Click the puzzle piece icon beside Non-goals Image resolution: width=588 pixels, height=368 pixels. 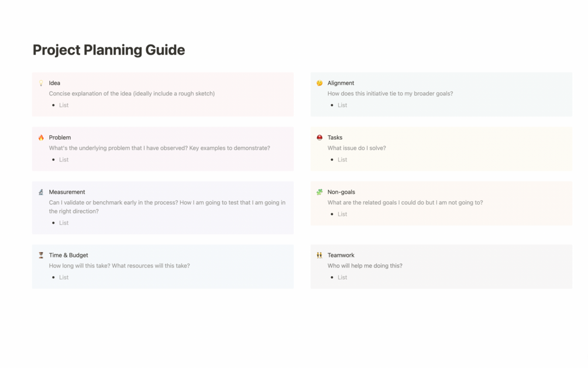tap(319, 192)
